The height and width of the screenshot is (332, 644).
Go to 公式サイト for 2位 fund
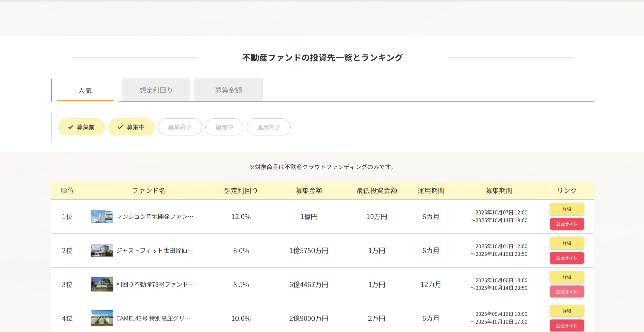(x=567, y=258)
